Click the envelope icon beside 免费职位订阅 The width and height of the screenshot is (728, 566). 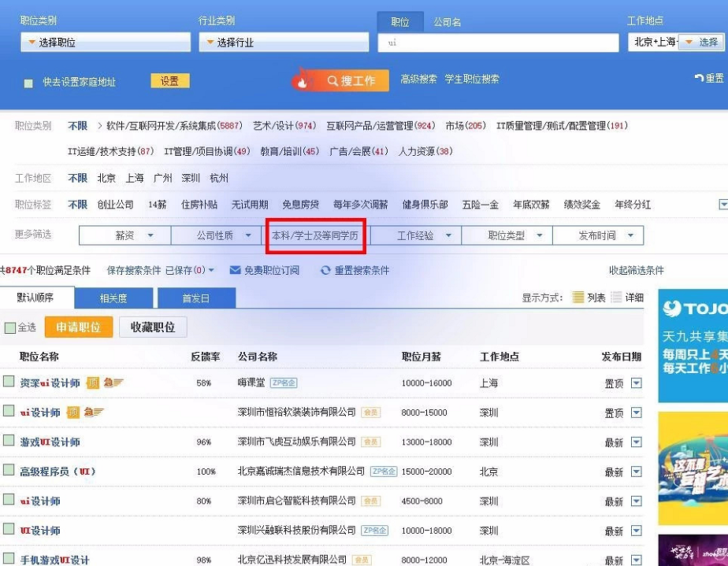tap(236, 271)
